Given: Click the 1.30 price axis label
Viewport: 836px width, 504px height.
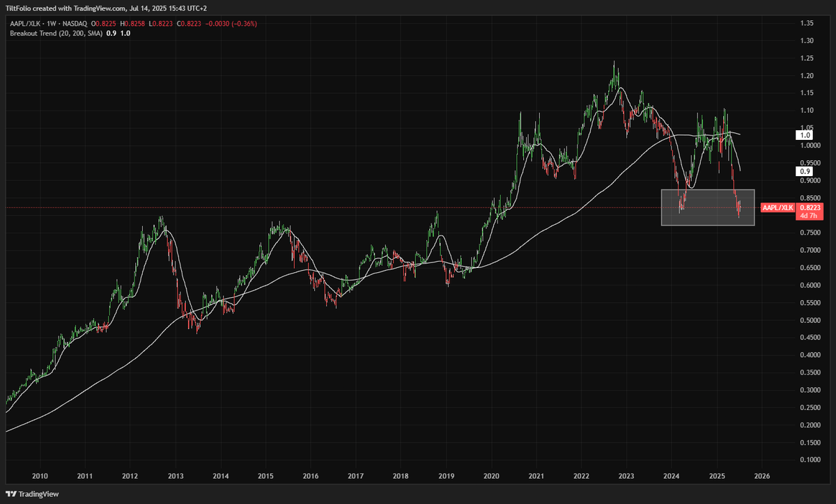Looking at the screenshot, I should coord(806,40).
